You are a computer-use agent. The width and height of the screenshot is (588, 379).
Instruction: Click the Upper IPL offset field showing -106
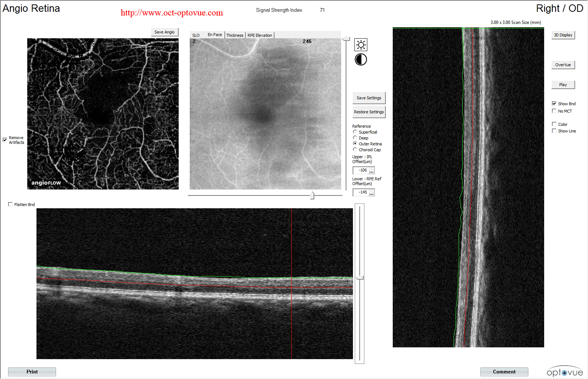(x=361, y=170)
